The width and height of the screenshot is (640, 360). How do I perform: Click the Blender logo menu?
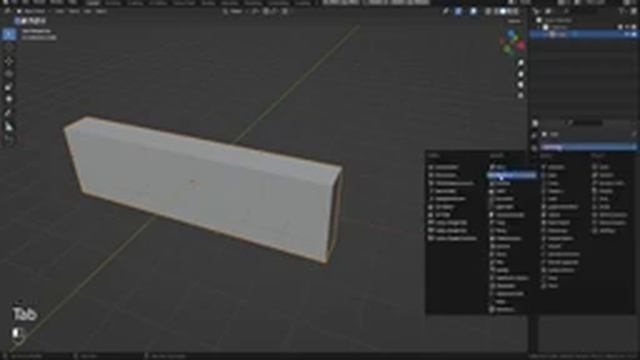click(x=5, y=2)
